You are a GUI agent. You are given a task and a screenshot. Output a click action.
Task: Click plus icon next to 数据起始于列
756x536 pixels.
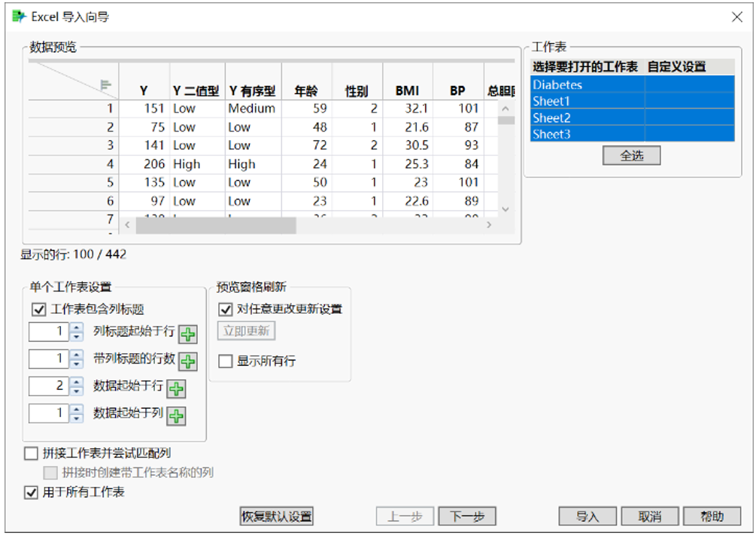(x=175, y=413)
